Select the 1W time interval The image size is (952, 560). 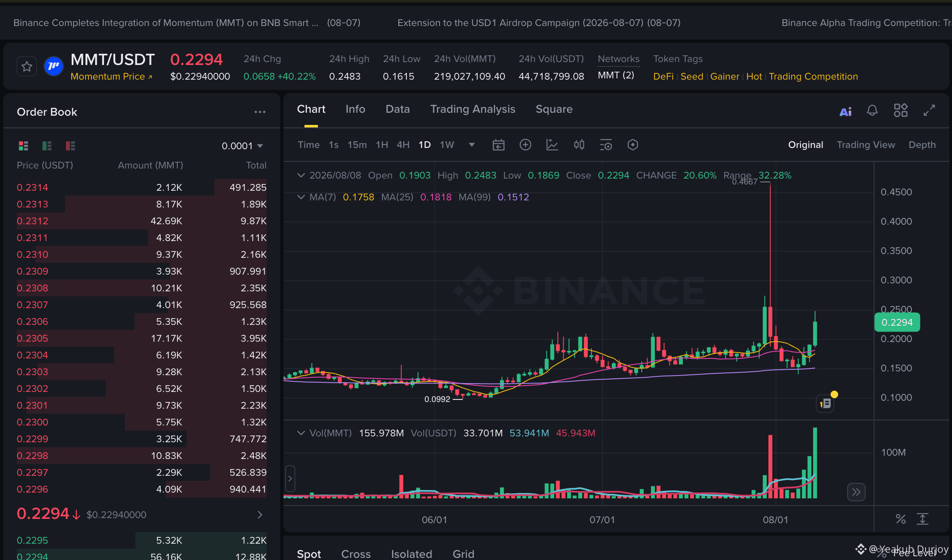pyautogui.click(x=447, y=145)
